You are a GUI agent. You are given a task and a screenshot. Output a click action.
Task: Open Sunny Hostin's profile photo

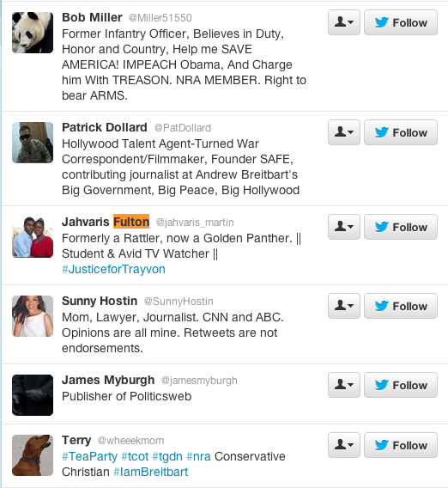pos(33,316)
